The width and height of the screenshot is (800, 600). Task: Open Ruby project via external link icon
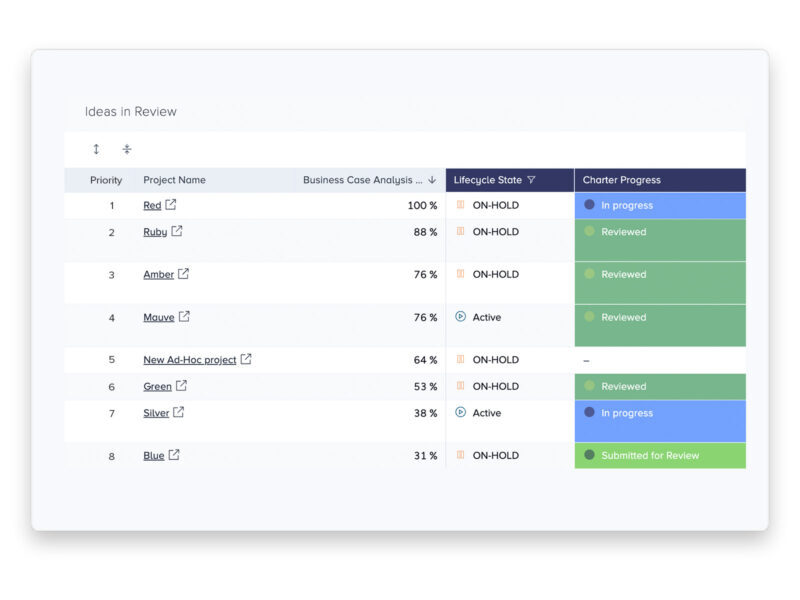[177, 231]
